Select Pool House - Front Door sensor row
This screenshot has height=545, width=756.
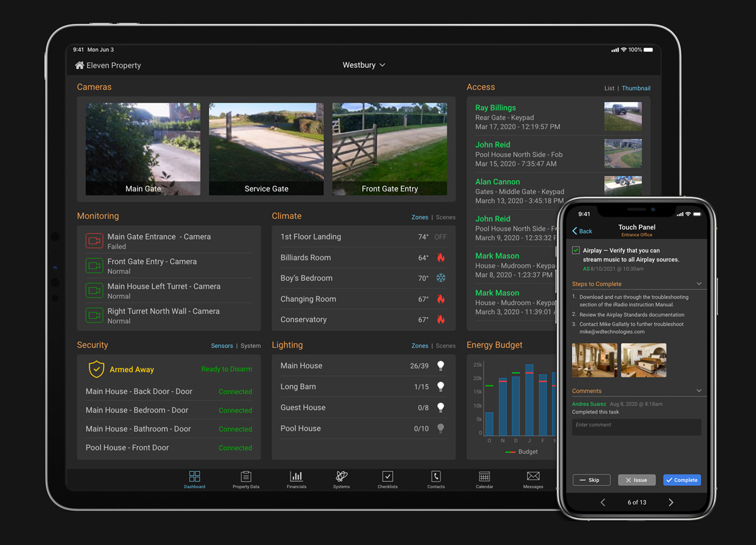[169, 447]
